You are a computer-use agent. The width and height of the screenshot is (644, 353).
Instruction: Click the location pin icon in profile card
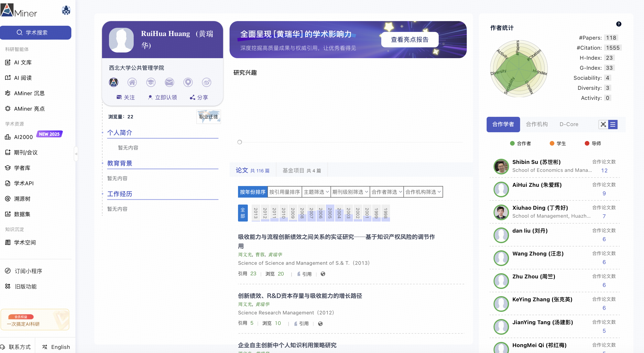pos(188,82)
